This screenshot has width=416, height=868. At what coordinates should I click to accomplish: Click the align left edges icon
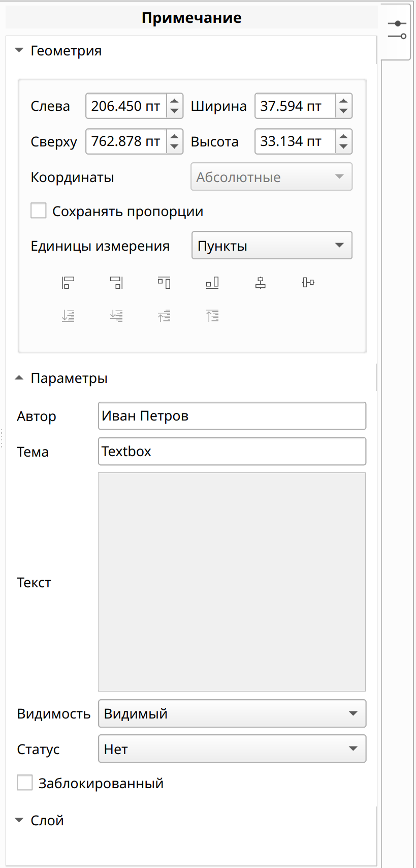tap(68, 283)
